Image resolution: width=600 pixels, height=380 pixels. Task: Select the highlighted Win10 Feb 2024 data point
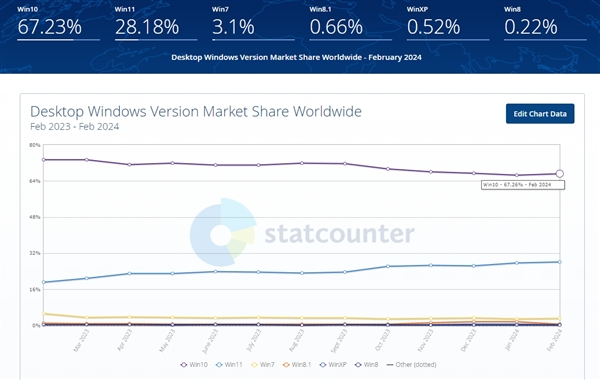tap(559, 174)
